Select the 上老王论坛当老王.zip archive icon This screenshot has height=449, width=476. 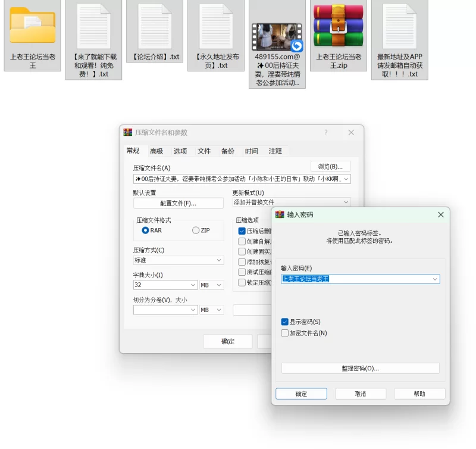pyautogui.click(x=339, y=26)
